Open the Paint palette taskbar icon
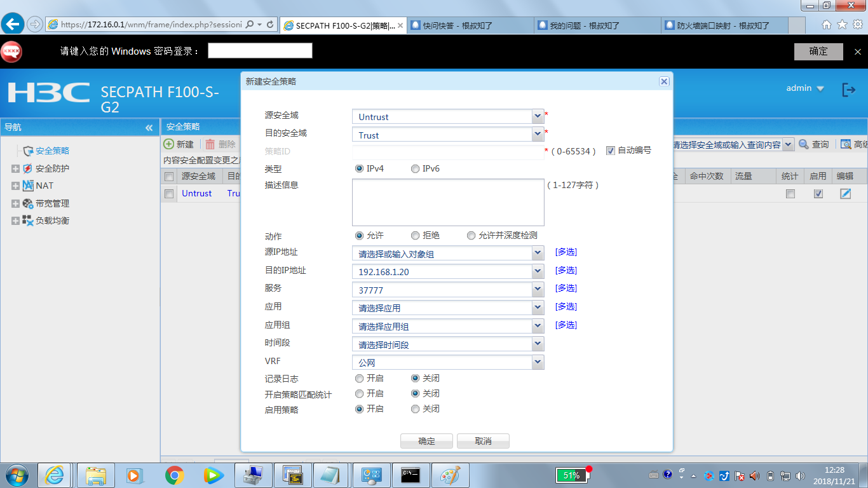The image size is (868, 488). [450, 475]
